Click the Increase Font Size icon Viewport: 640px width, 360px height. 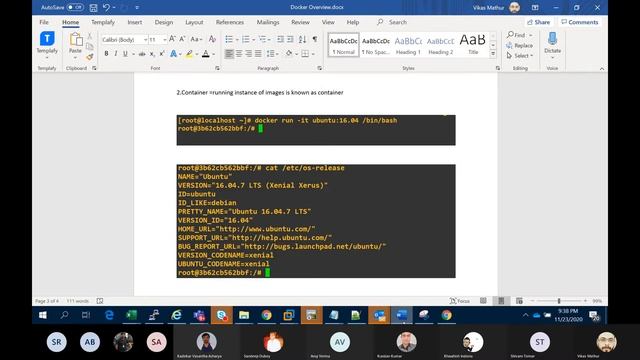[x=172, y=39]
